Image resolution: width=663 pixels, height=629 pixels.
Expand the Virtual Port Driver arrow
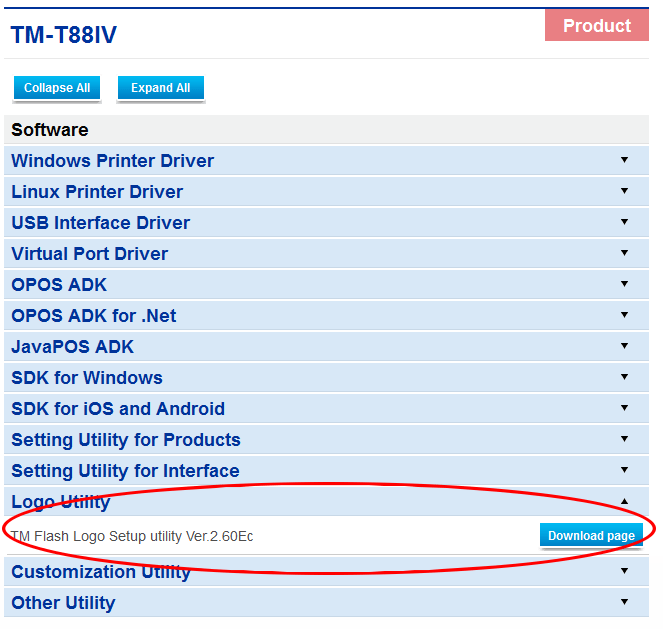pyautogui.click(x=624, y=253)
